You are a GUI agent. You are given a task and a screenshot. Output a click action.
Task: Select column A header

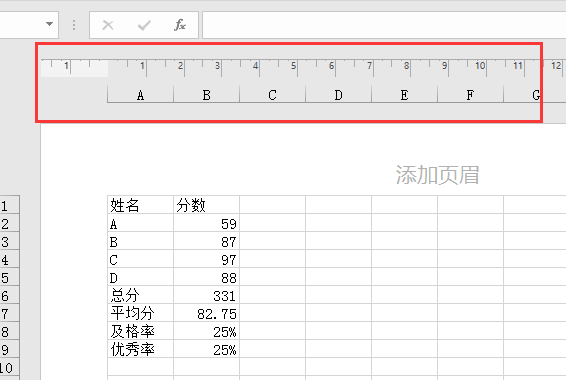pyautogui.click(x=140, y=95)
